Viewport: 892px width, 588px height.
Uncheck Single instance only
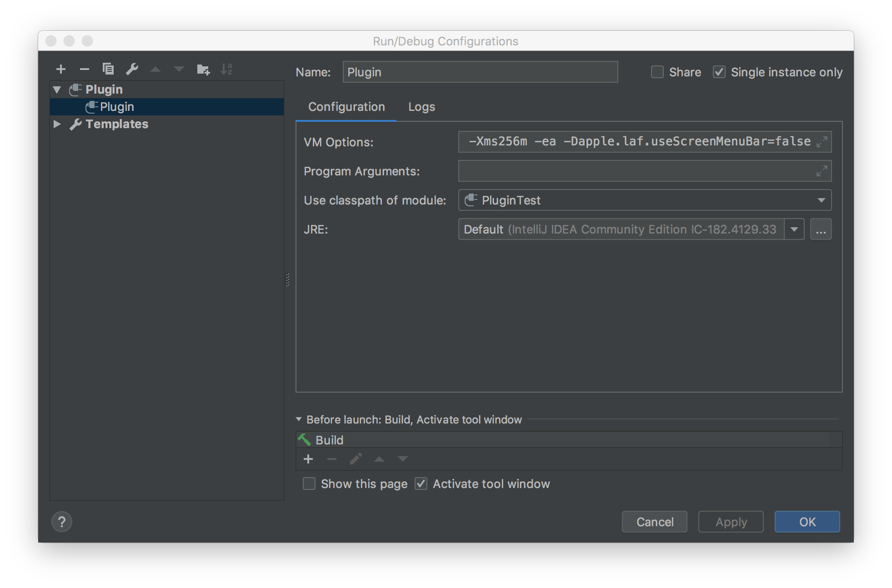719,72
